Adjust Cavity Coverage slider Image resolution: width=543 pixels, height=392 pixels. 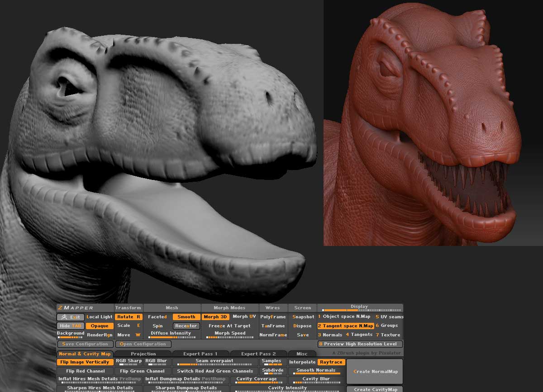click(x=259, y=380)
